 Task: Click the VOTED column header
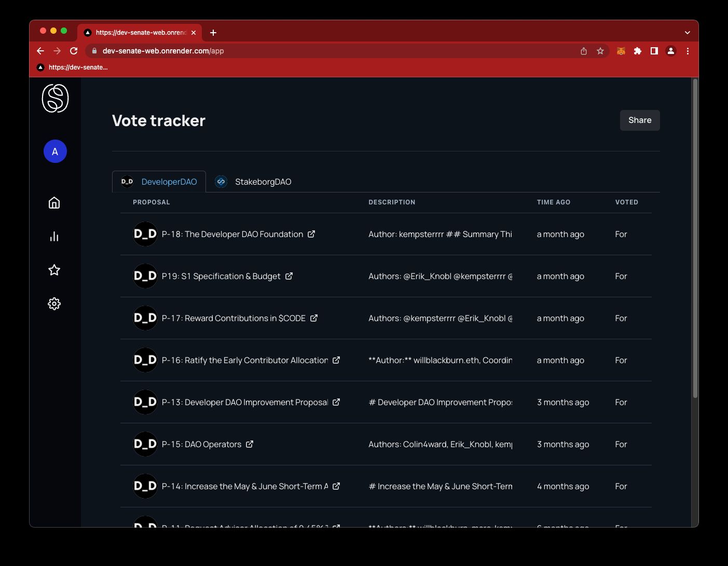pos(627,202)
